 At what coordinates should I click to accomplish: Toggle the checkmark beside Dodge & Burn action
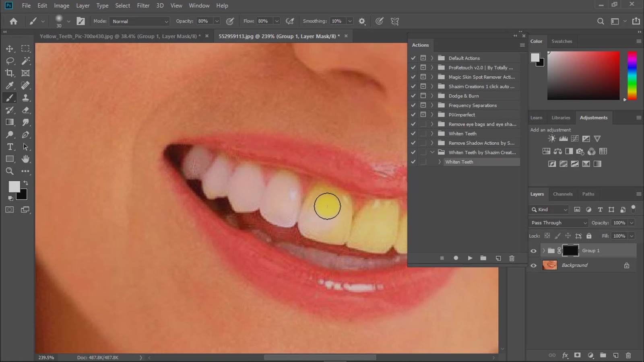(x=413, y=96)
